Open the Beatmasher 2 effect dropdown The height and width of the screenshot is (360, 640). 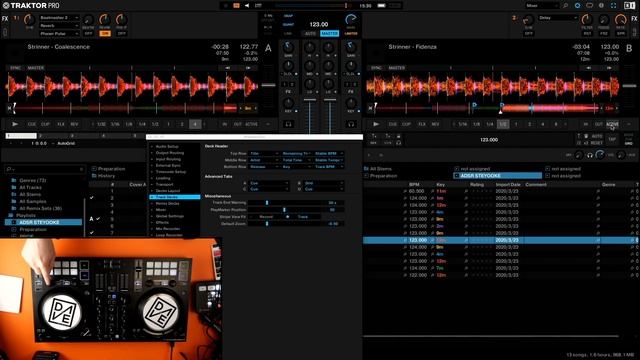tap(59, 18)
